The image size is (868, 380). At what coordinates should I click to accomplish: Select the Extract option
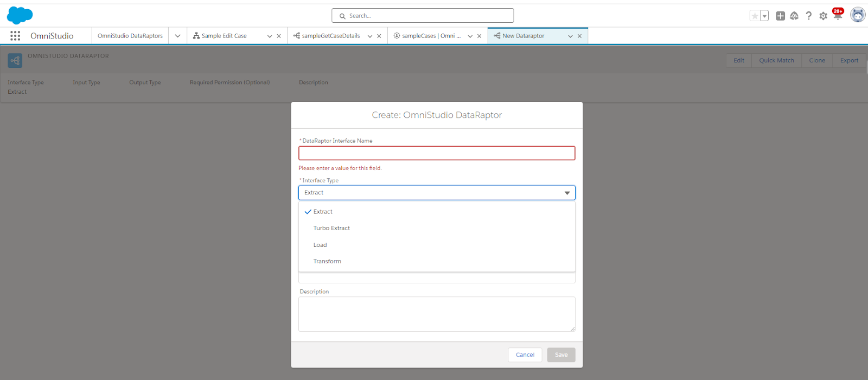tap(437, 212)
